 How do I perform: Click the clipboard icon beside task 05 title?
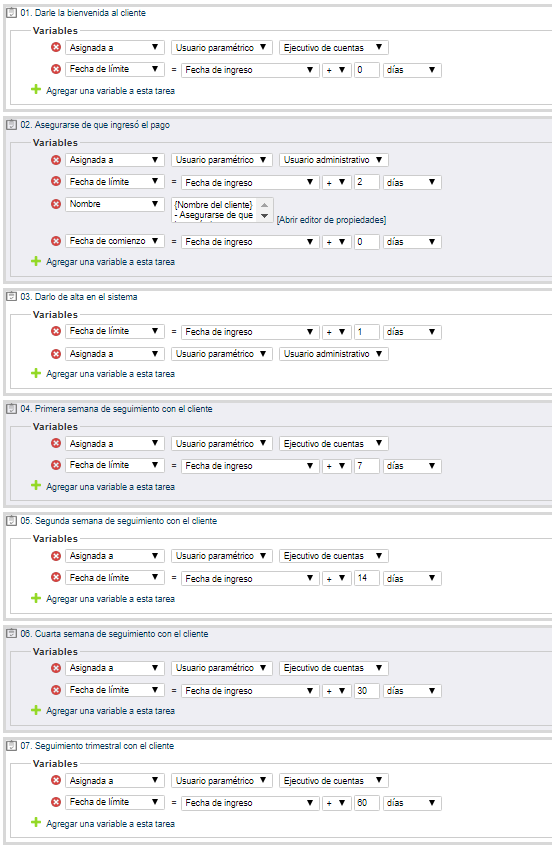tap(11, 521)
